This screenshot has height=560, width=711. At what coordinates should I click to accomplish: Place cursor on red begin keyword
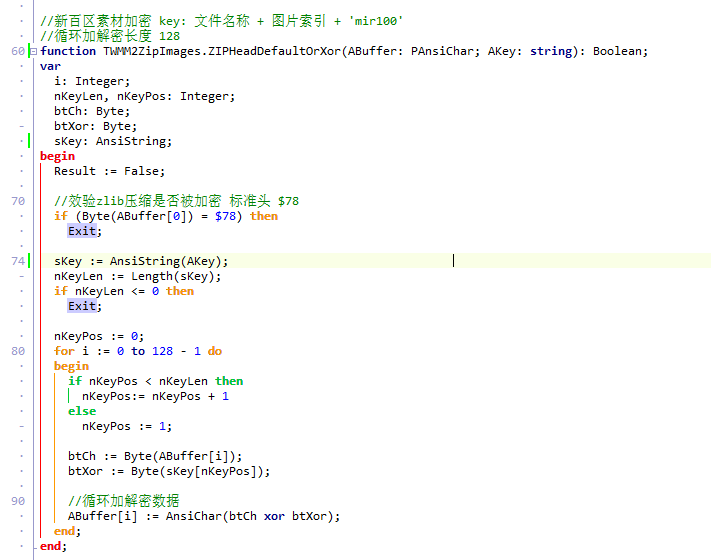(x=58, y=156)
